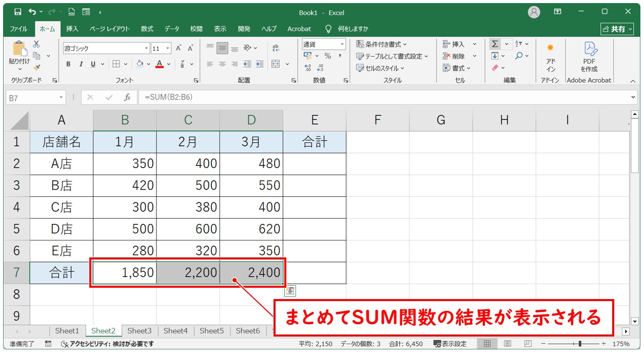Click the Undo arrow icon
Viewport: 644px width, 353px height.
33,12
